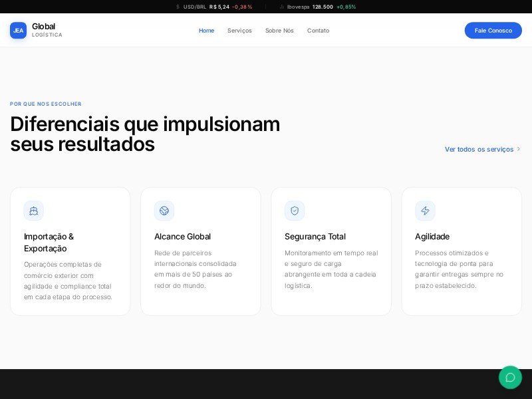Click the globe icon on Alcance Global card

pyautogui.click(x=164, y=211)
